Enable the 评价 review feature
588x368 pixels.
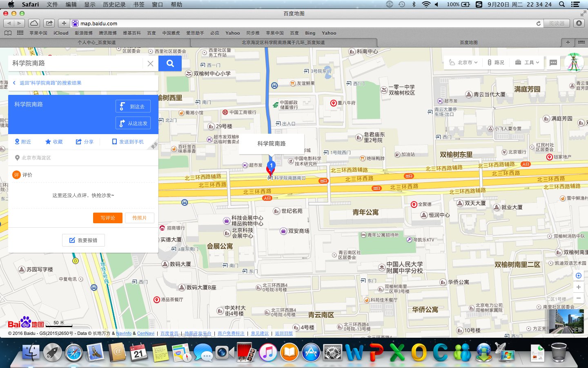tap(16, 175)
